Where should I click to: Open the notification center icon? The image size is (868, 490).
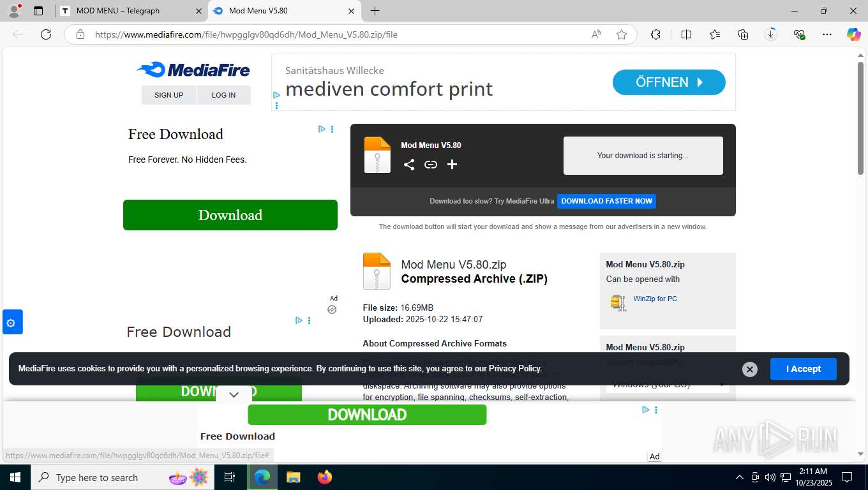pos(847,477)
